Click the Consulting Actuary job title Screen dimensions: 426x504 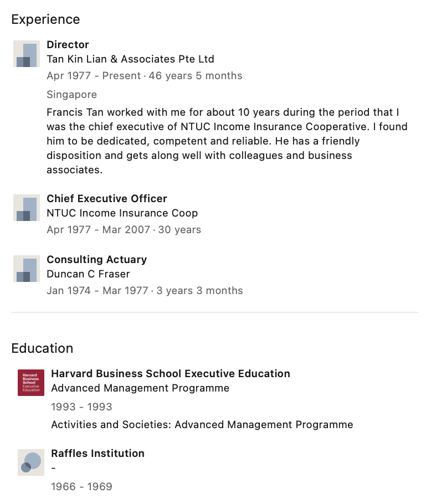[x=97, y=259]
